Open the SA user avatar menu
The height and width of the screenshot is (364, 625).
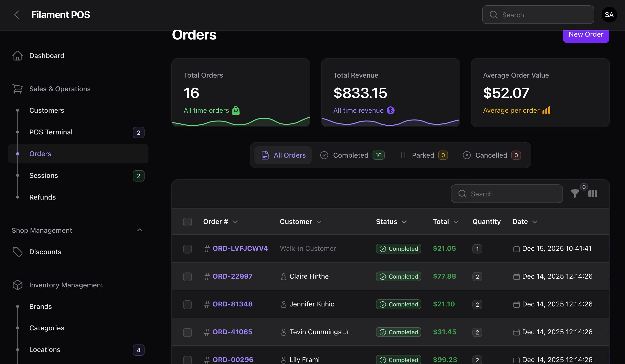pos(609,15)
